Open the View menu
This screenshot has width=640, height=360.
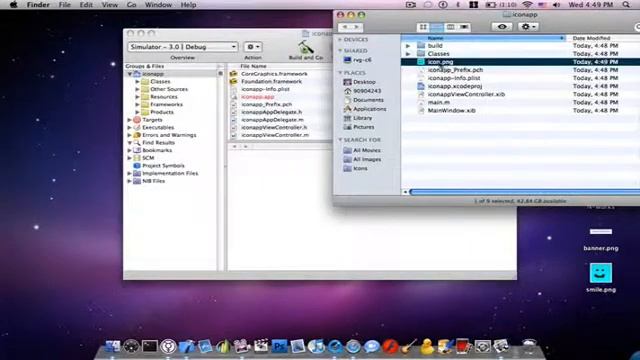[109, 5]
